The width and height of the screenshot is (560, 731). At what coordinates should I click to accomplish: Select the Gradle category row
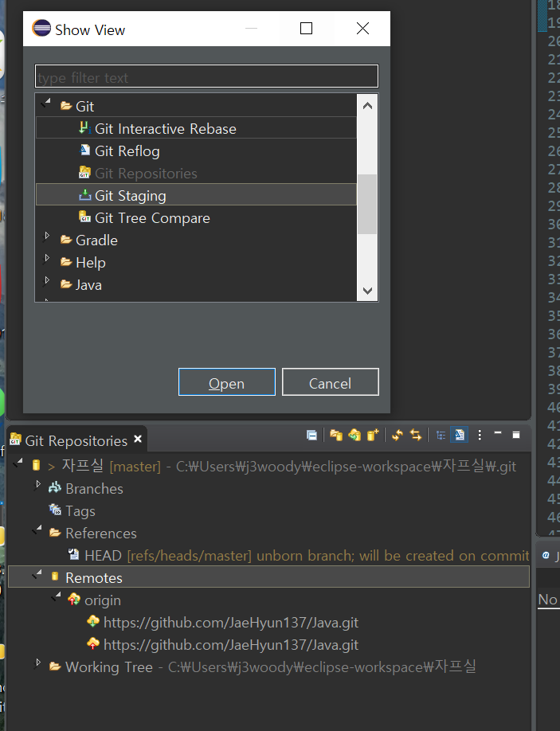(96, 240)
